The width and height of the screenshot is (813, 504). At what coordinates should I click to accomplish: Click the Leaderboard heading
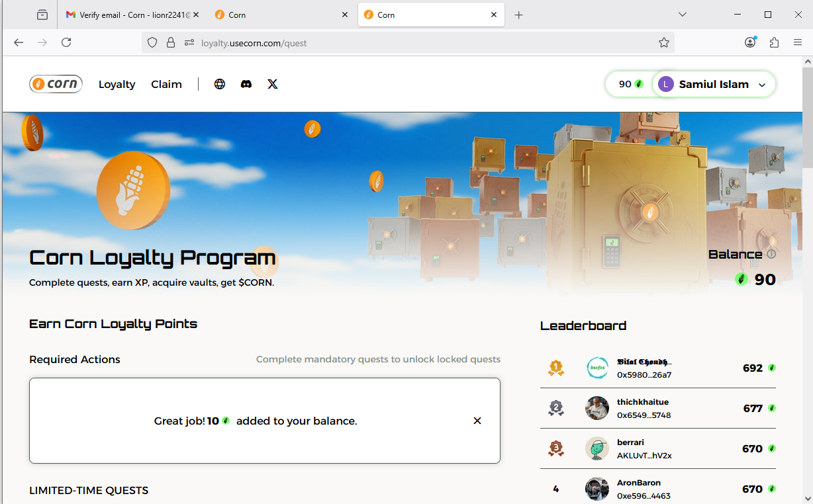[x=583, y=325]
